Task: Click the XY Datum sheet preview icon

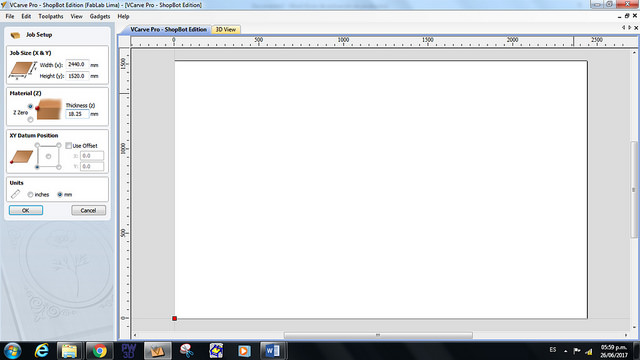Action: [22, 157]
